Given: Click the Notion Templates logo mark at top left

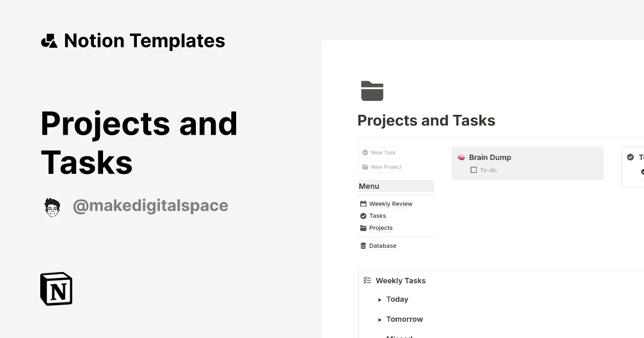Looking at the screenshot, I should [49, 40].
